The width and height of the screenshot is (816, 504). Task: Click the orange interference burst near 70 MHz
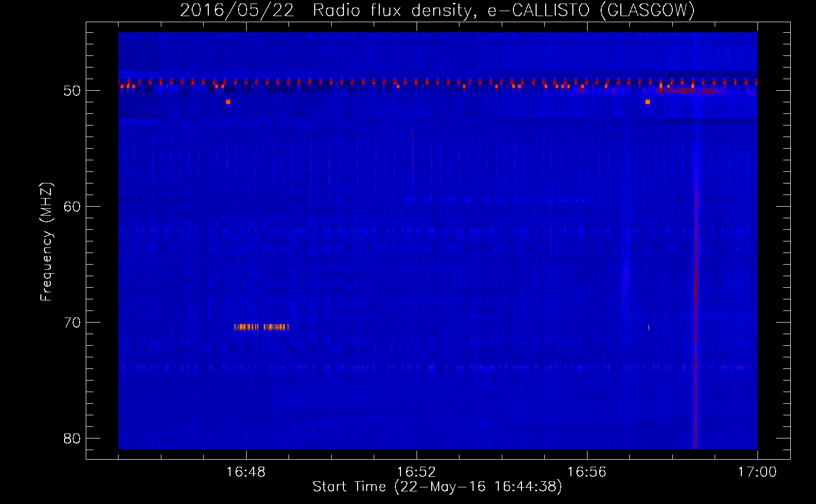[x=262, y=327]
